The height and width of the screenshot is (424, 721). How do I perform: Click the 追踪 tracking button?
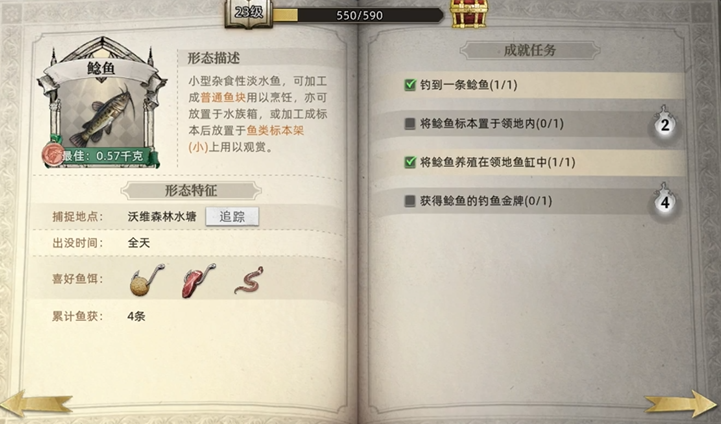coord(232,217)
